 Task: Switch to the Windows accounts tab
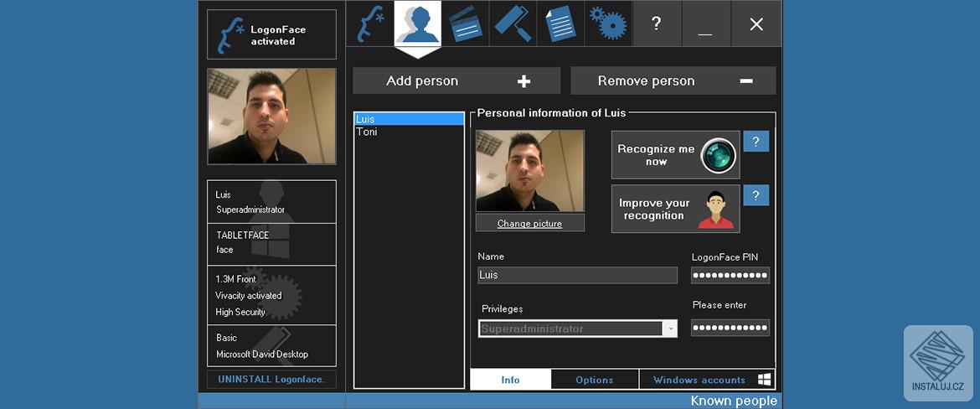click(x=707, y=380)
